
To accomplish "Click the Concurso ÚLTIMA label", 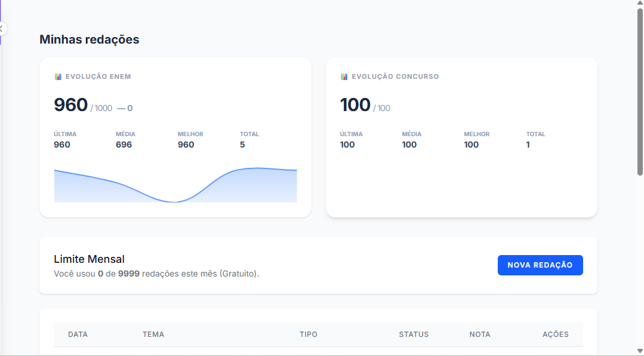I will pos(351,134).
